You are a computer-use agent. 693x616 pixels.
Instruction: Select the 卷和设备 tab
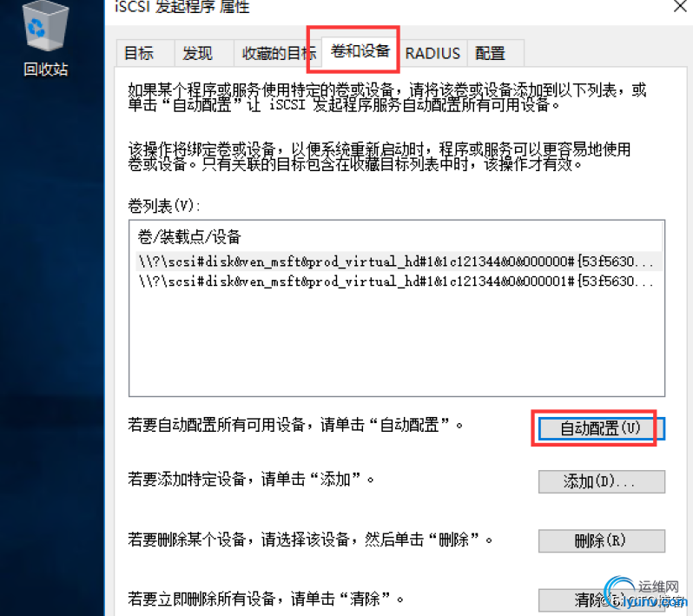360,51
